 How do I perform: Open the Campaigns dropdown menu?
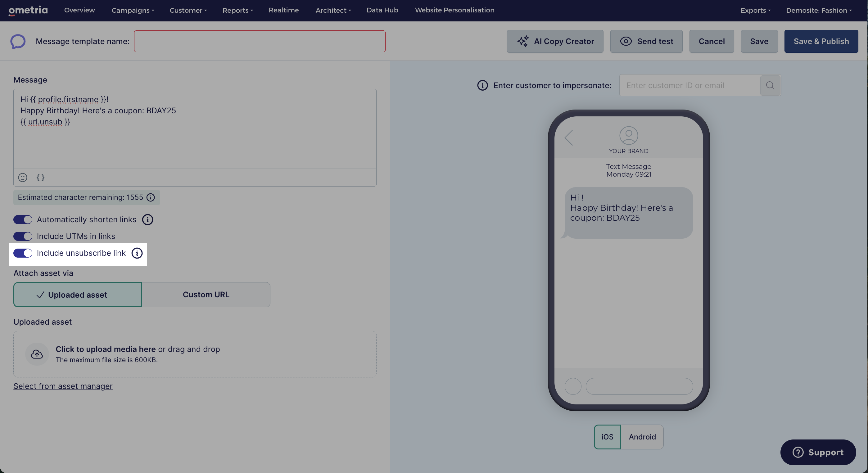133,11
